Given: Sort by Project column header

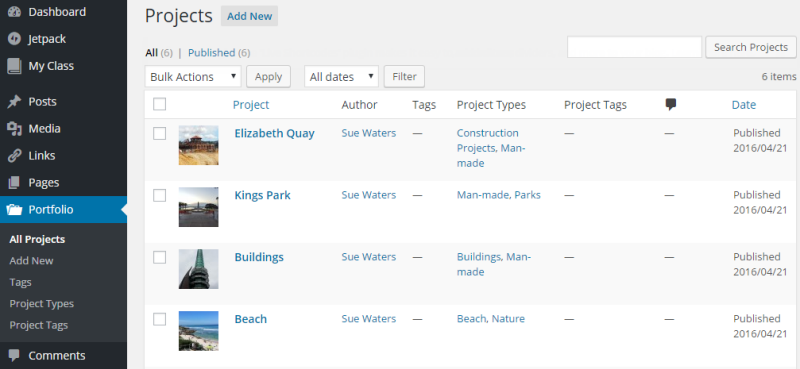Looking at the screenshot, I should (251, 105).
